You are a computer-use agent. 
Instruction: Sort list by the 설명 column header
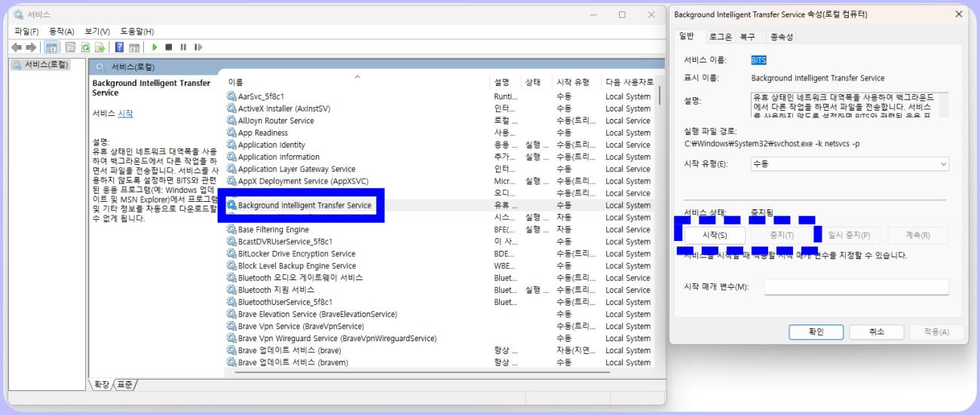coord(505,82)
